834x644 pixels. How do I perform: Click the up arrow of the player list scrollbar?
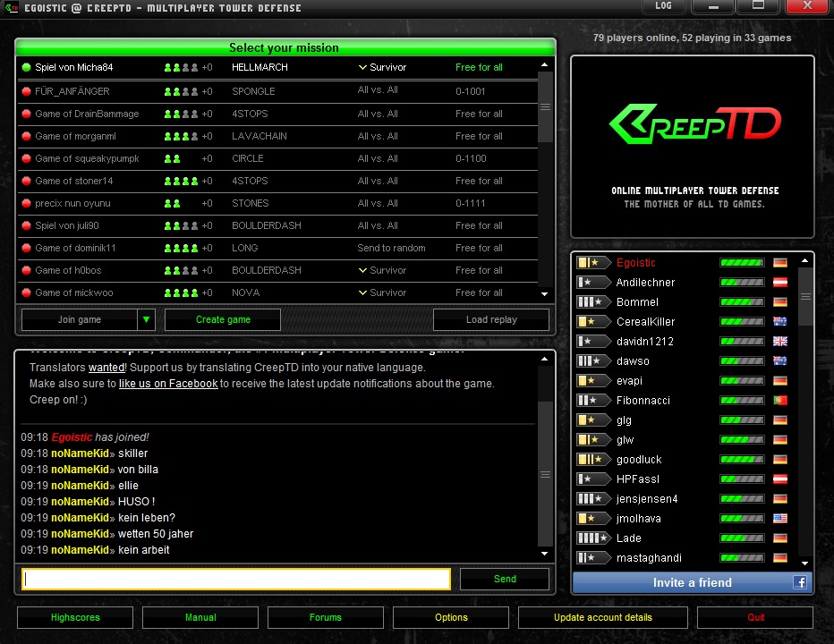(804, 261)
